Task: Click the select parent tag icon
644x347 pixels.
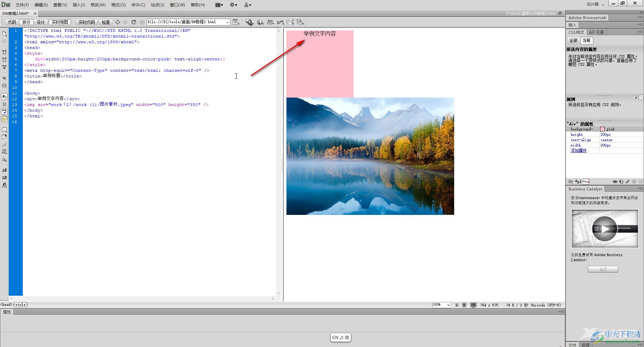Action: click(x=4, y=78)
